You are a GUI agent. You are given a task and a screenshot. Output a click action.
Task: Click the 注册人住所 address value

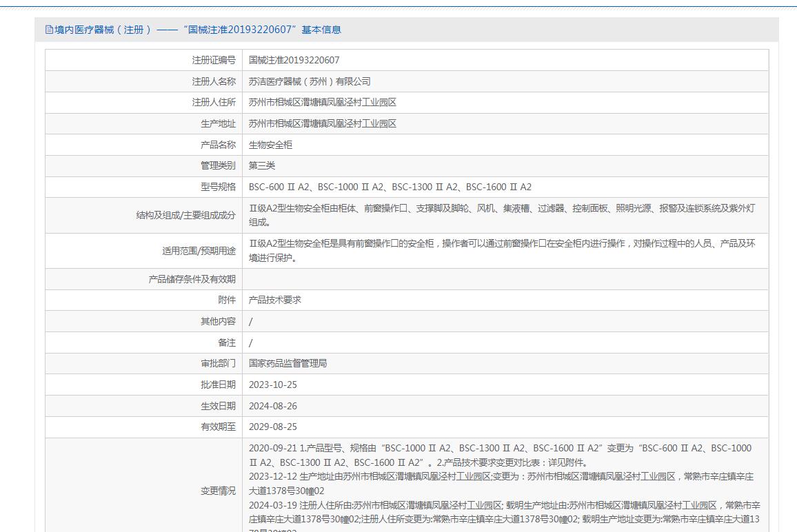click(x=322, y=103)
